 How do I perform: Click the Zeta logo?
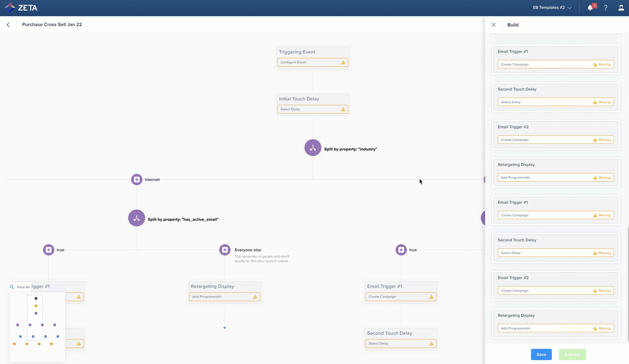(x=21, y=8)
